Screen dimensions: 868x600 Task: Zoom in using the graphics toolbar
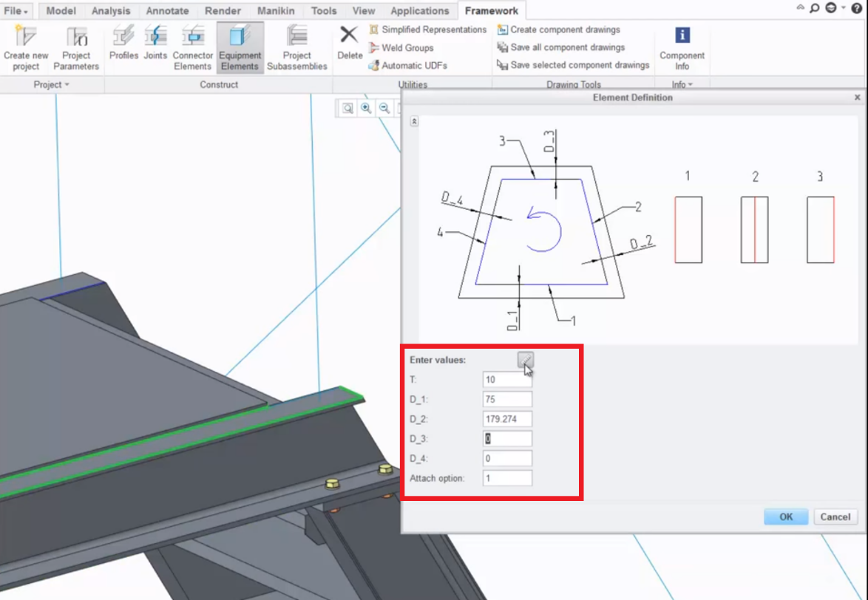(x=366, y=109)
